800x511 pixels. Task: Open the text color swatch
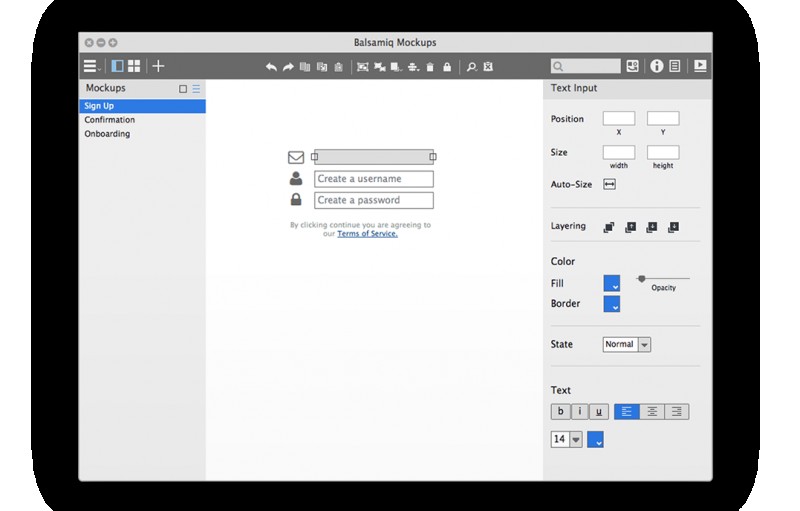pyautogui.click(x=595, y=440)
